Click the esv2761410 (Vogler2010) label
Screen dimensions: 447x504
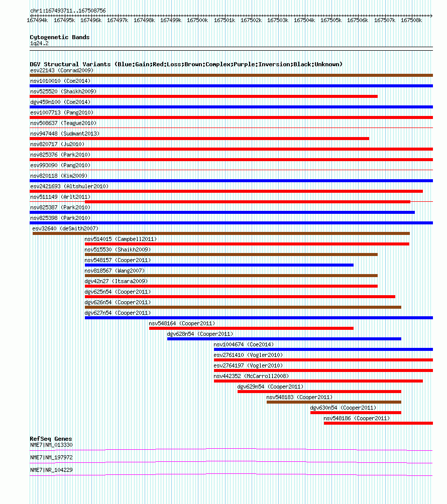248,355
